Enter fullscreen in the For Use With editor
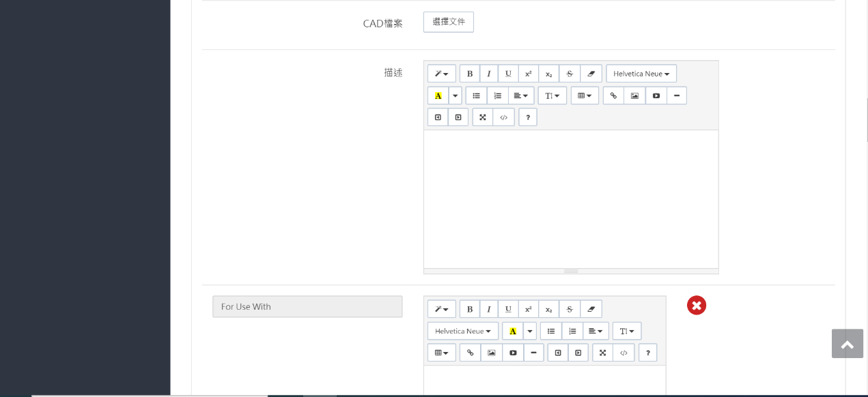Screen dimensions: 868x397 pyautogui.click(x=602, y=353)
